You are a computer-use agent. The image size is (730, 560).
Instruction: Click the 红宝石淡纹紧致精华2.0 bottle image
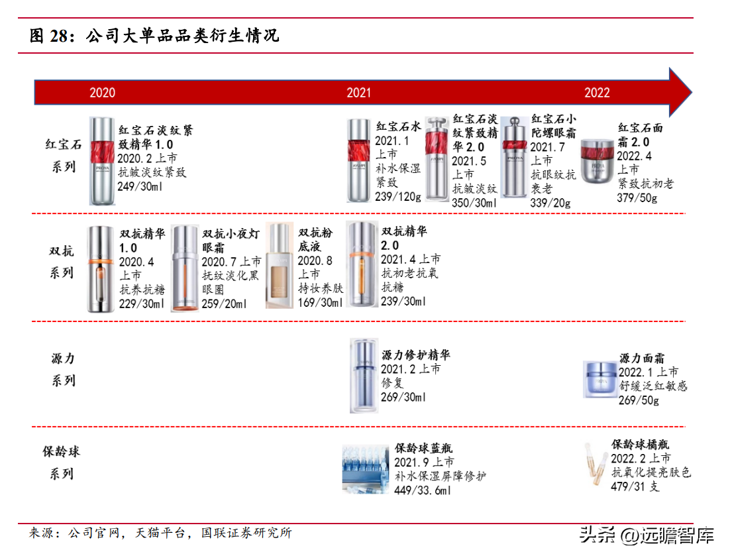[437, 159]
